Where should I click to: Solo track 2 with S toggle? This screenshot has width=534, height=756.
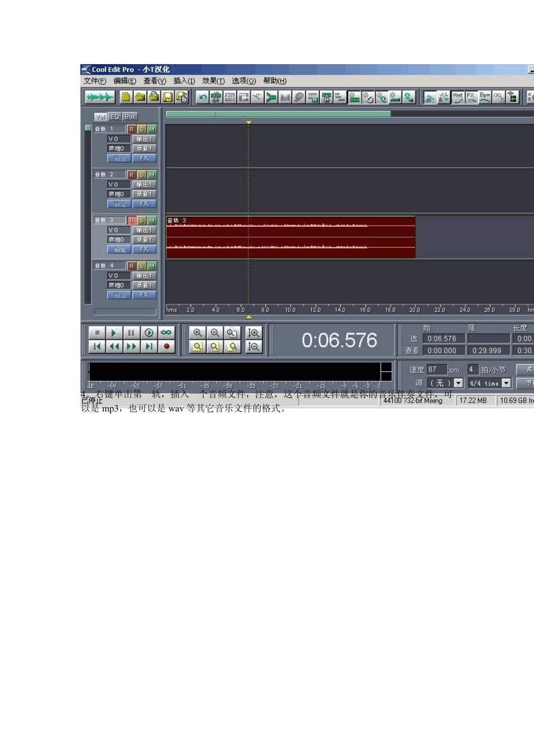[x=142, y=175]
